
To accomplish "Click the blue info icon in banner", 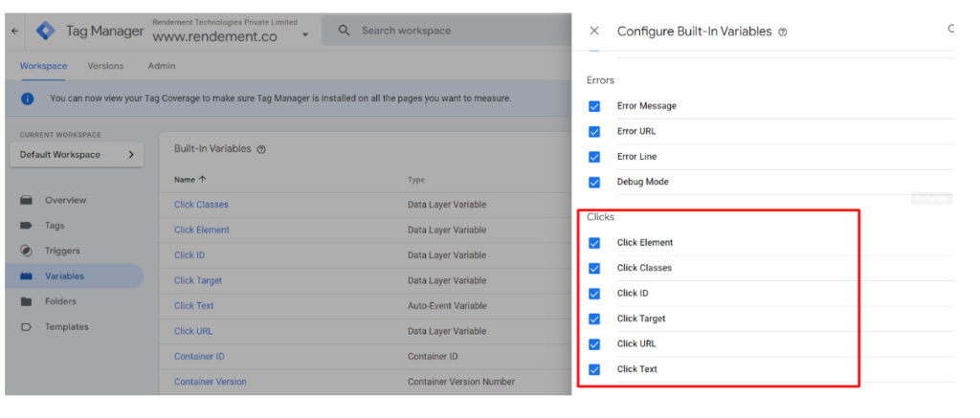I will point(28,99).
